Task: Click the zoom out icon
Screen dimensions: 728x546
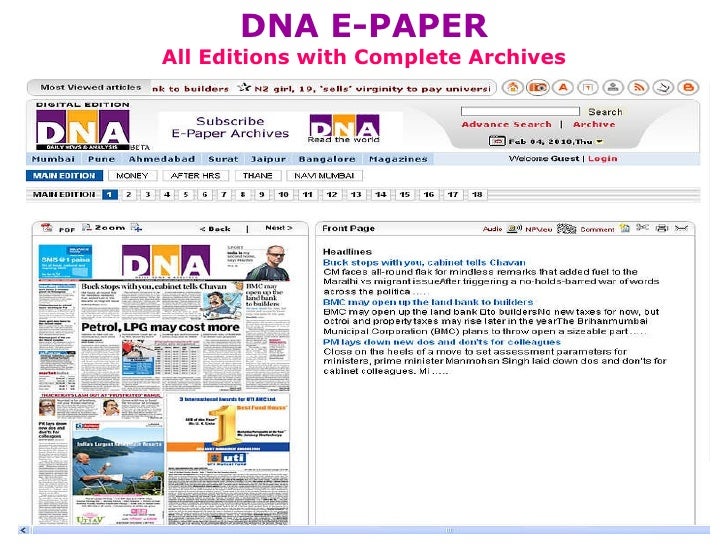Action: coord(86,228)
